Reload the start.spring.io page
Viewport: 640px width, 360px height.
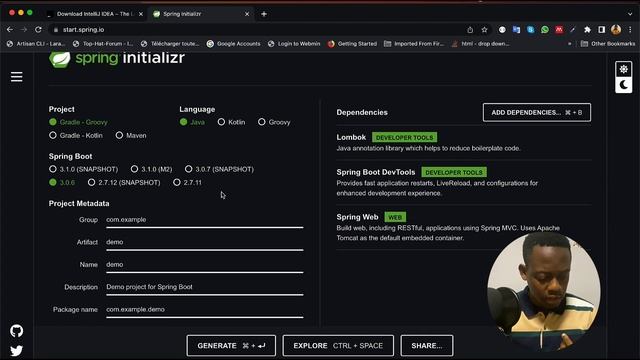(x=38, y=29)
